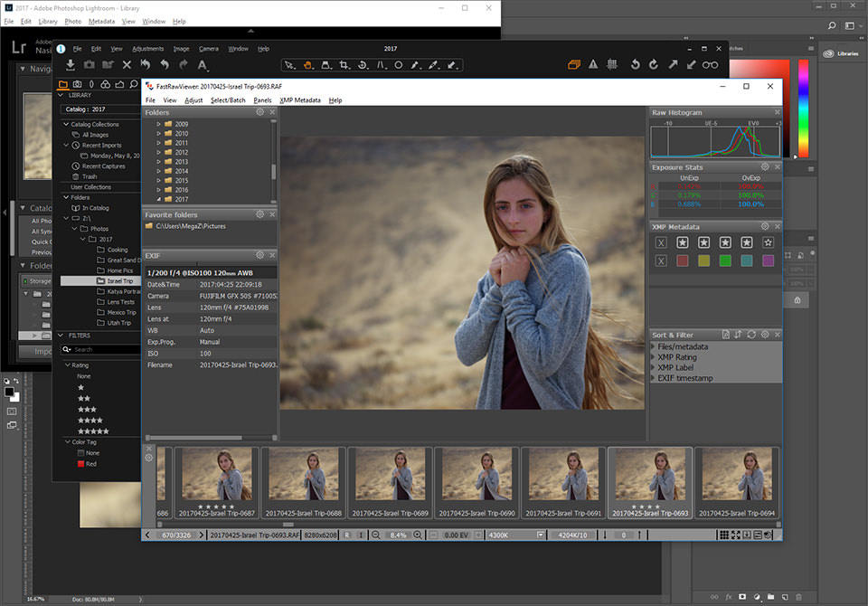Toggle the R channel button in status bar
Viewport: 868px width, 606px height.
coord(347,535)
